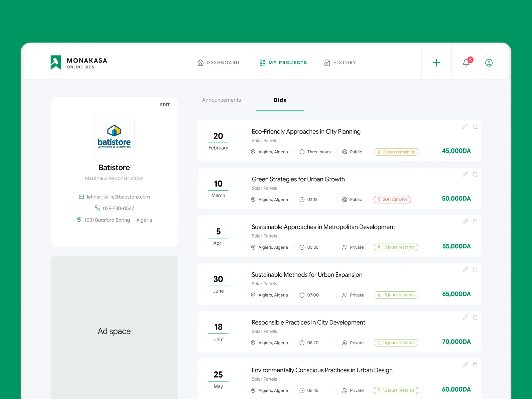The height and width of the screenshot is (399, 532).
Task: Click the Monakasa logo
Action: pyautogui.click(x=79, y=63)
